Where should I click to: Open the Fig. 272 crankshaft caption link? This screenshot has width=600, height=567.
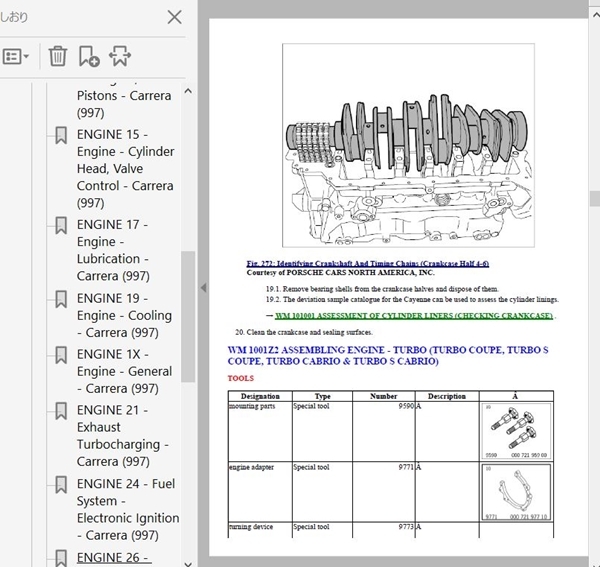(367, 264)
